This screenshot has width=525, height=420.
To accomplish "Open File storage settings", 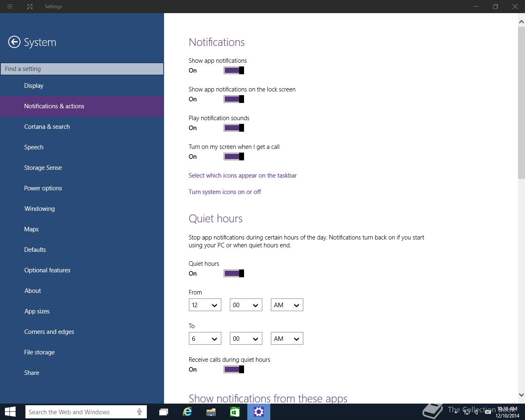I will pos(82,352).
